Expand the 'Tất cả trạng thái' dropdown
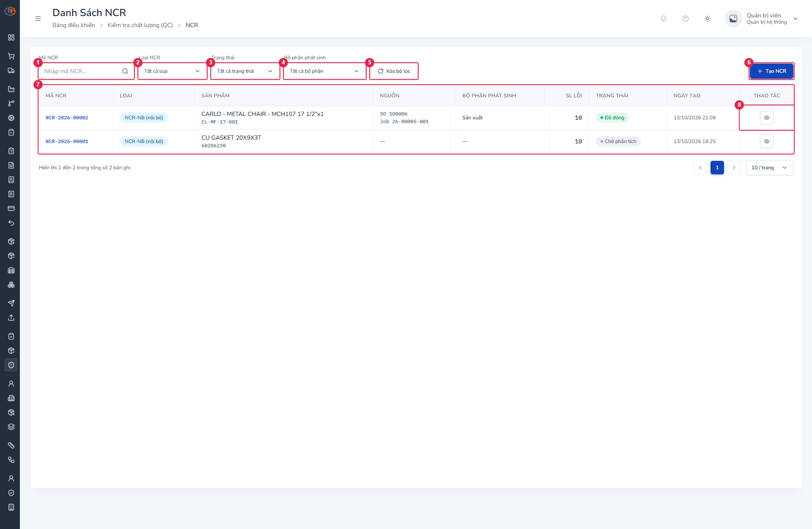The width and height of the screenshot is (812, 529). [245, 71]
